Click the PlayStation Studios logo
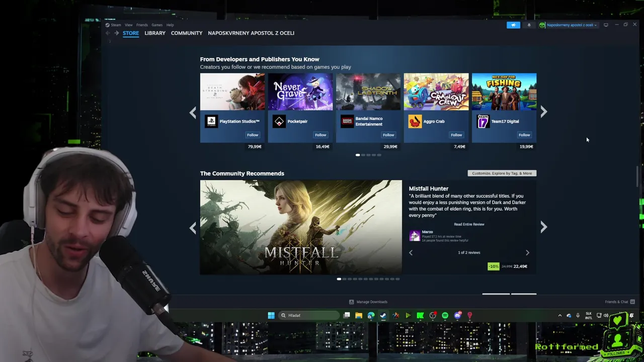This screenshot has height=362, width=644. 211,121
